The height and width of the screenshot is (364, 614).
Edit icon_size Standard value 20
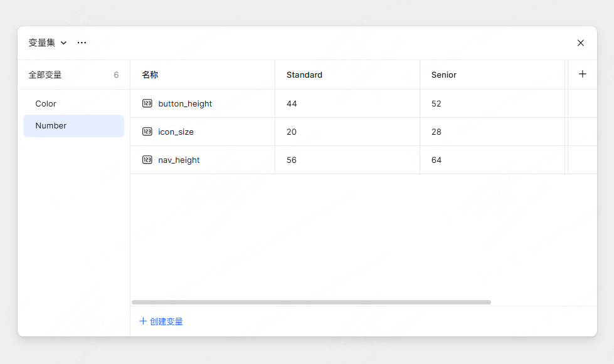(292, 132)
